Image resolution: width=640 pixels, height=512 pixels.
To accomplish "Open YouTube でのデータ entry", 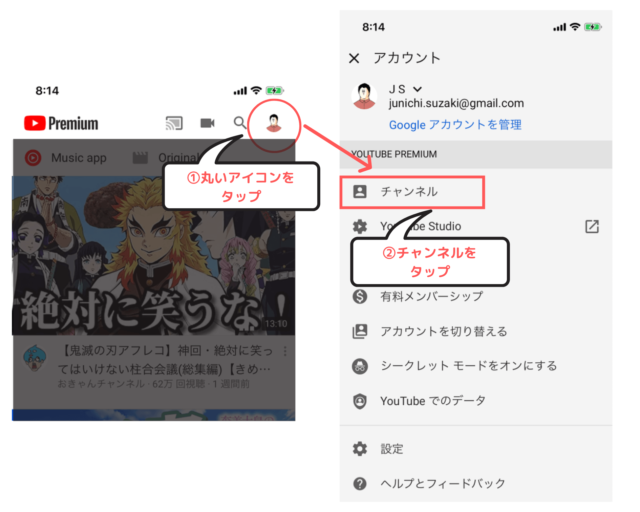I will pyautogui.click(x=432, y=401).
